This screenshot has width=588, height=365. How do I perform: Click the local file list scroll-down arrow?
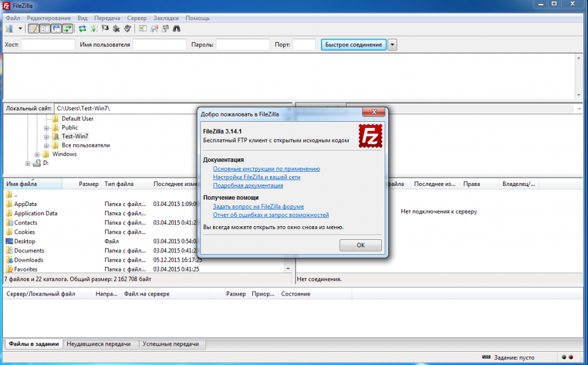(x=288, y=269)
